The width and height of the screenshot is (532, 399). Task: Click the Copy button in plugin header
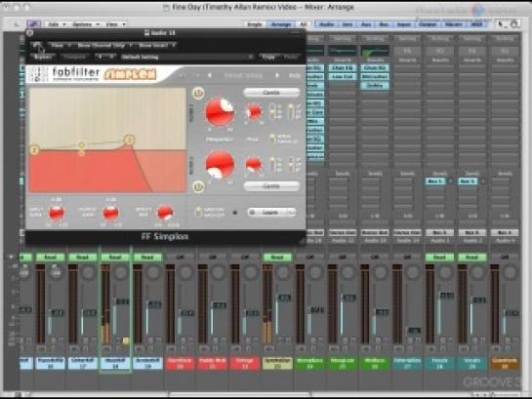click(x=269, y=57)
